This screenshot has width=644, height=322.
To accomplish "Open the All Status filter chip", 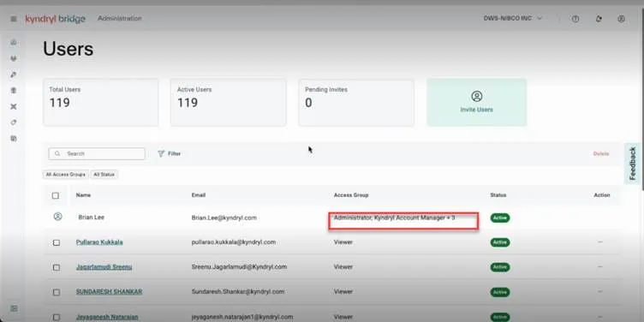I will (104, 175).
